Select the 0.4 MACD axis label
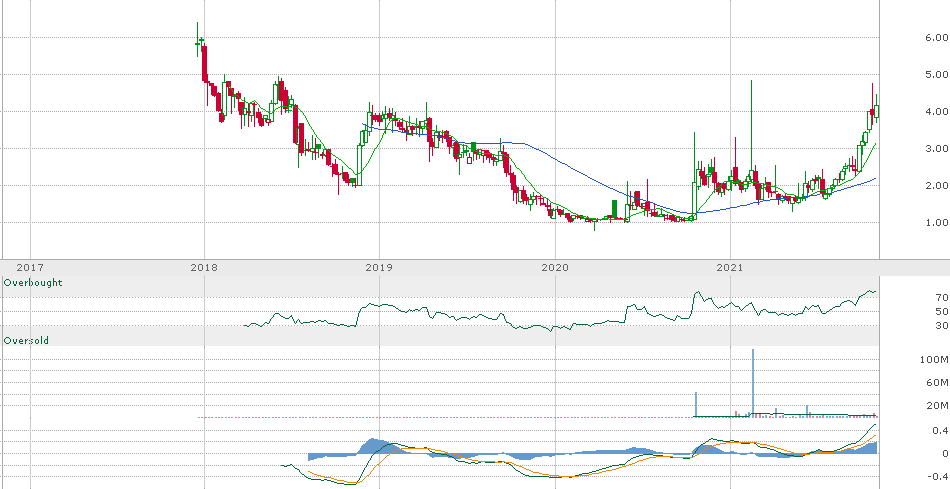The width and height of the screenshot is (950, 489). click(940, 431)
